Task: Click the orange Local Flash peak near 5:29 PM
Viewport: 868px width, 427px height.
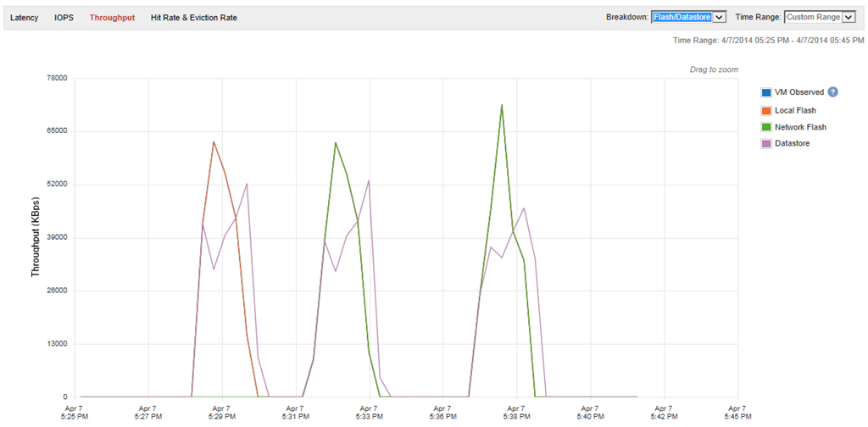Action: [214, 142]
